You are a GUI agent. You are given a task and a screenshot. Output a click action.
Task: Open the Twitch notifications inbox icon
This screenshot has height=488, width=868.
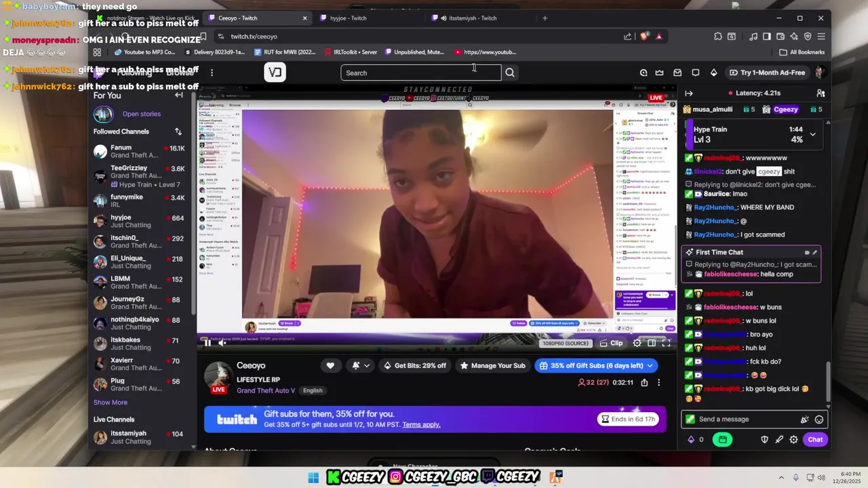677,73
